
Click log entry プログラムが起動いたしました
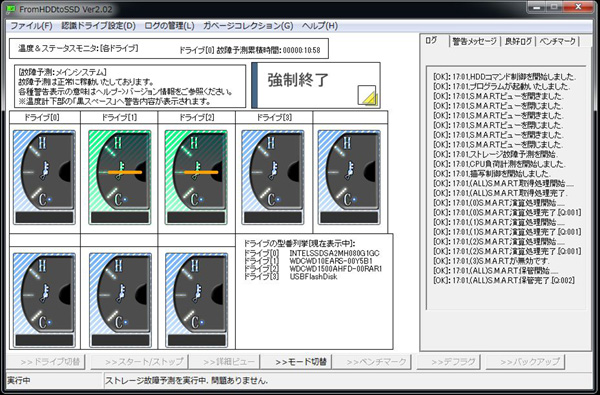tap(502, 87)
